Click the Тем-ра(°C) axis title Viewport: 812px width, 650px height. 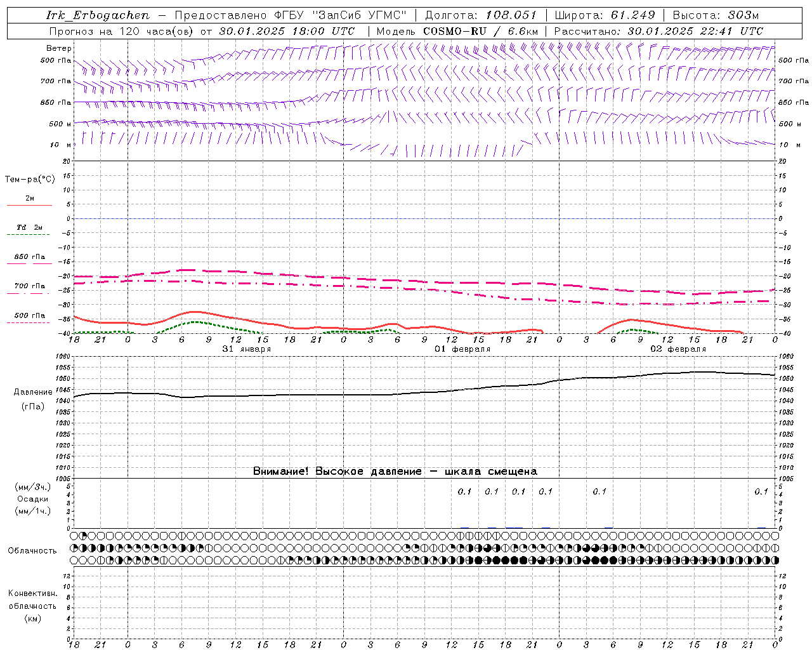(30, 180)
